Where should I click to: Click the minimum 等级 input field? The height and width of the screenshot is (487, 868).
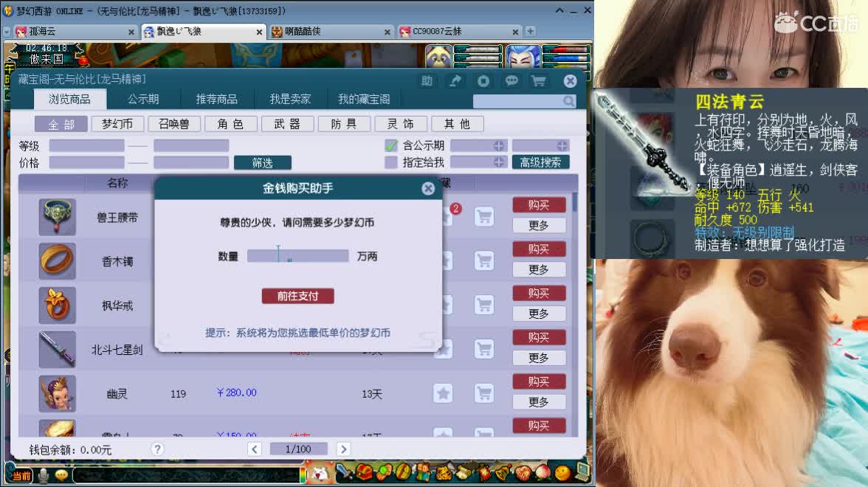pyautogui.click(x=86, y=145)
